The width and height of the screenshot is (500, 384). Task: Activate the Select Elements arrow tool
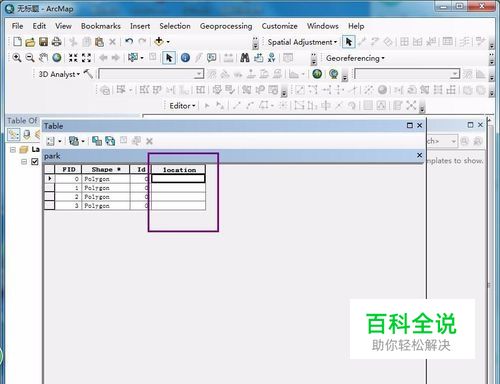coord(169,58)
